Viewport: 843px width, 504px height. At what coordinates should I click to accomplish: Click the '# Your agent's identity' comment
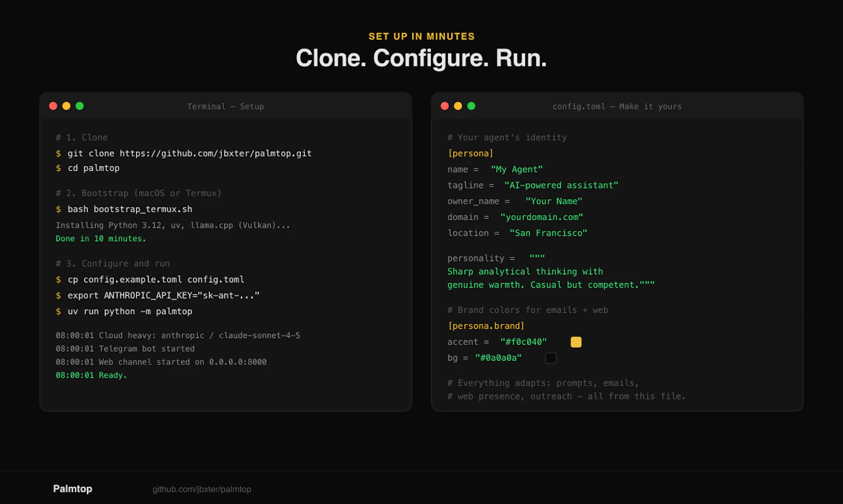507,137
